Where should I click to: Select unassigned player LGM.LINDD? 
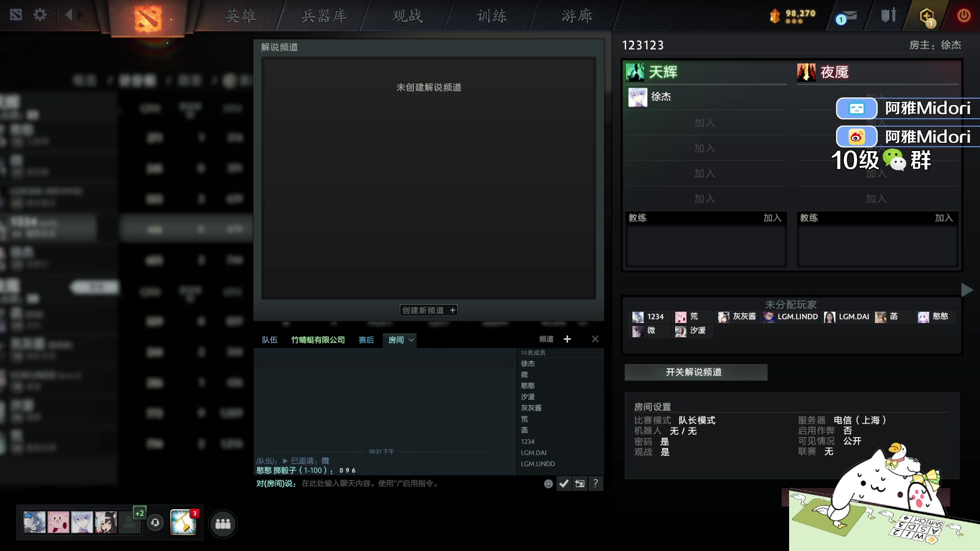pyautogui.click(x=791, y=317)
